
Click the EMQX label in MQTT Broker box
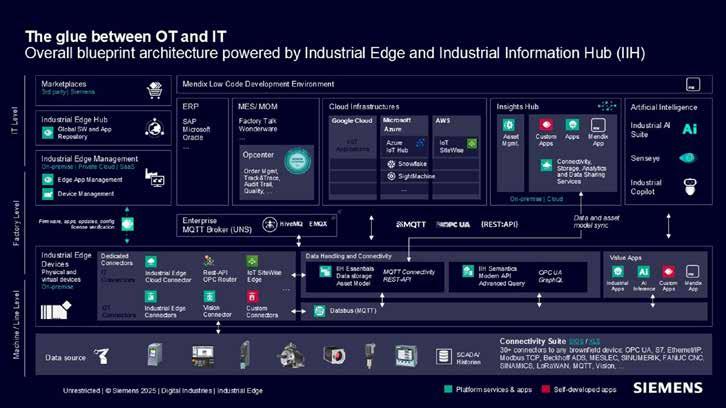tap(318, 224)
